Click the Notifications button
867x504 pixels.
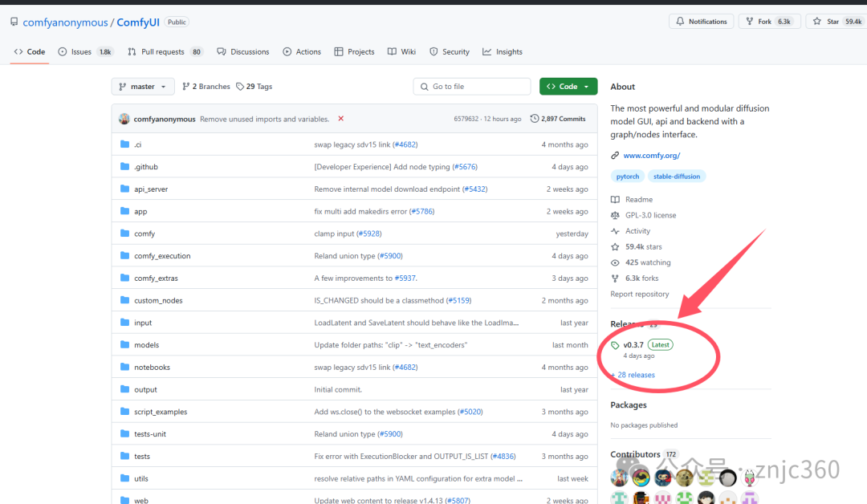701,22
